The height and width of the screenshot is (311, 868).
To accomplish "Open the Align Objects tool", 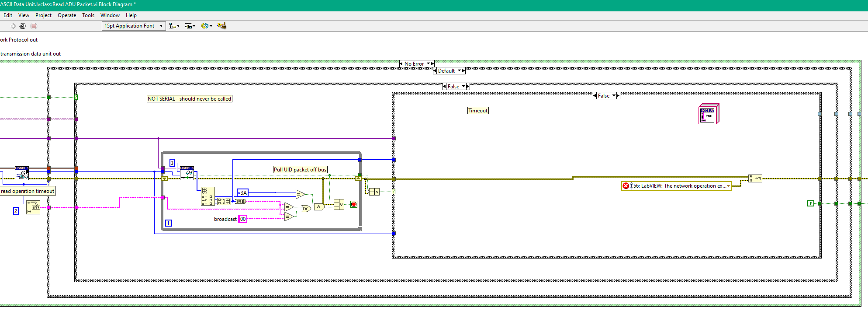I will click(x=174, y=26).
